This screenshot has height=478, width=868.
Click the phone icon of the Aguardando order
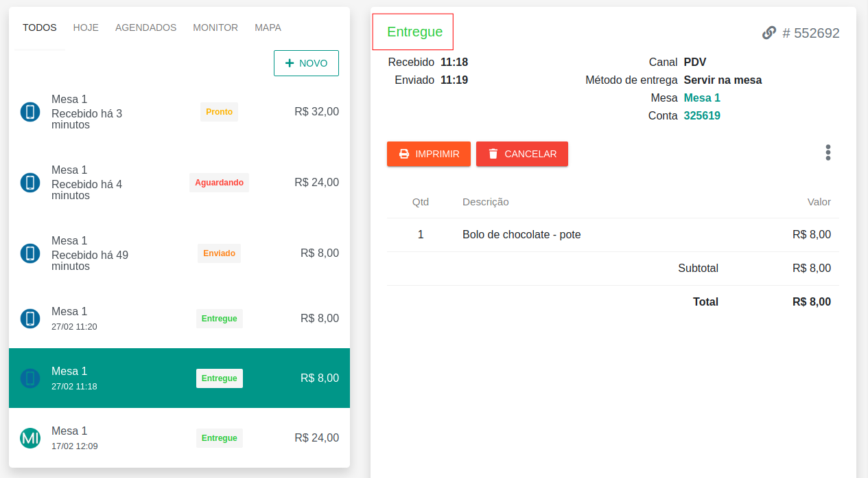pyautogui.click(x=30, y=183)
